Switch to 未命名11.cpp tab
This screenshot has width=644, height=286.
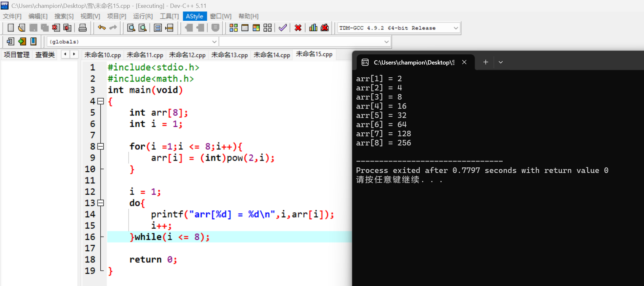pyautogui.click(x=145, y=55)
